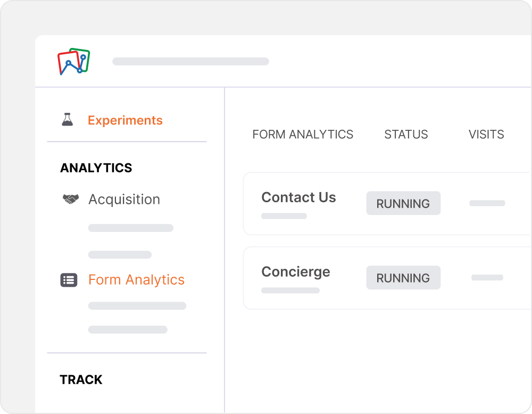This screenshot has width=532, height=414.
Task: Click the flask icon beside Experiments
Action: coord(67,120)
